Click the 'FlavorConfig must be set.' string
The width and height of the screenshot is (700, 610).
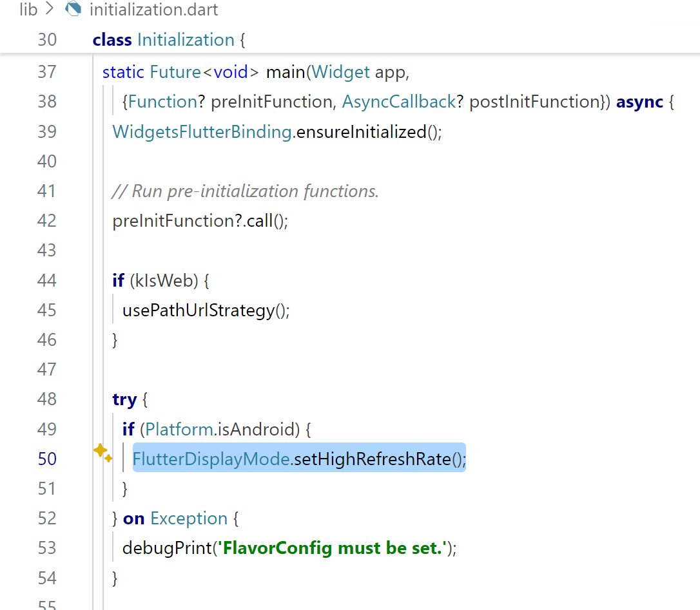coord(332,548)
